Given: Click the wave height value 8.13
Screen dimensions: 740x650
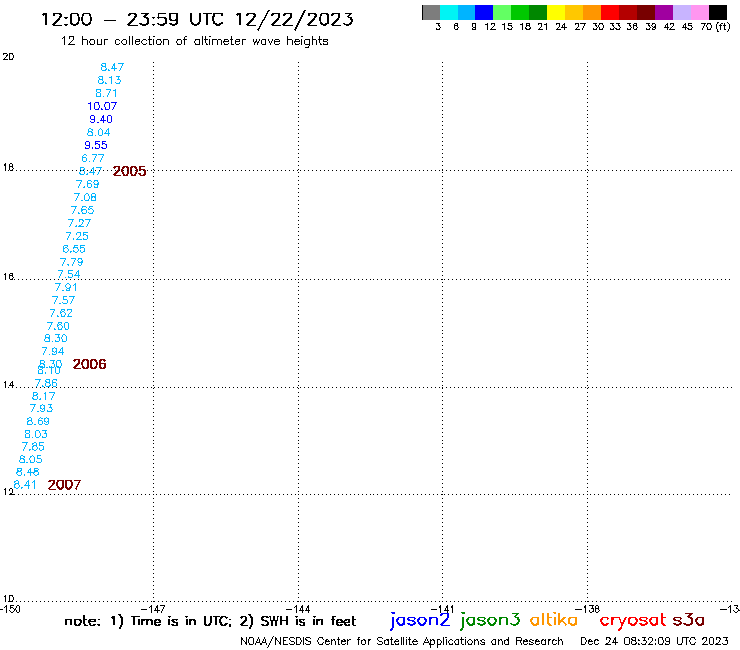Looking at the screenshot, I should (109, 80).
